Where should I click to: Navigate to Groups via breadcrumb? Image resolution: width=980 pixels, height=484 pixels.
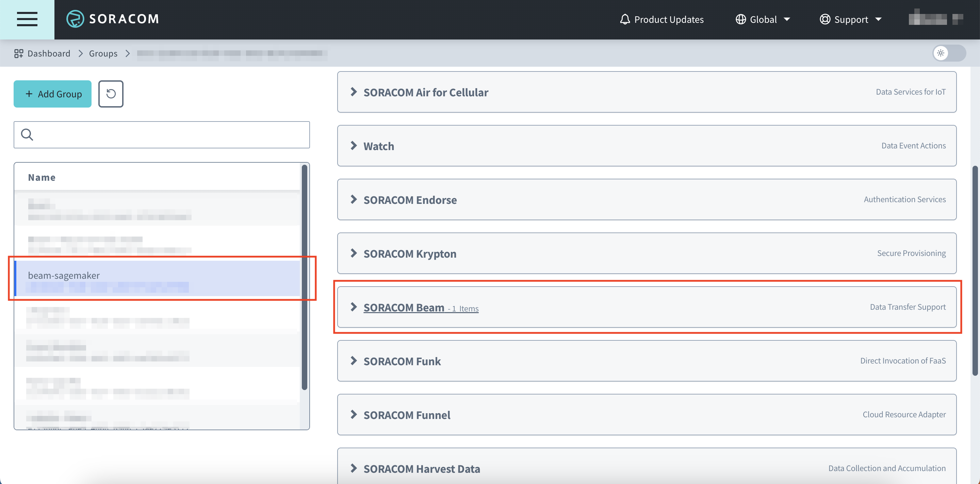(x=103, y=53)
